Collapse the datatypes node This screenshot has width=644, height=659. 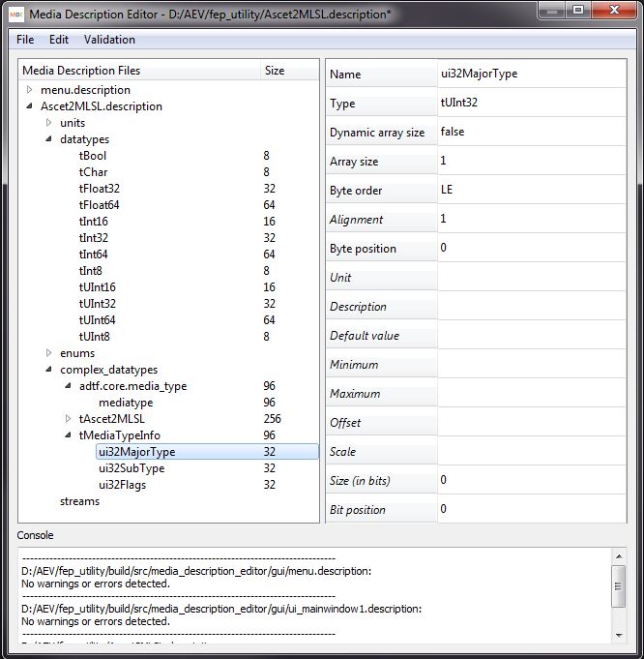tap(48, 139)
